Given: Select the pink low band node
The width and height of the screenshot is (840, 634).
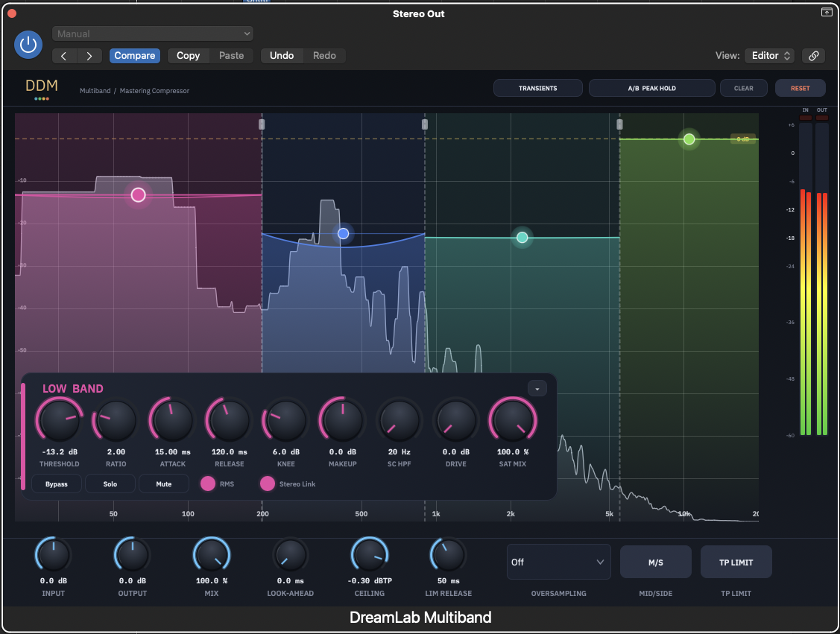Looking at the screenshot, I should [138, 195].
